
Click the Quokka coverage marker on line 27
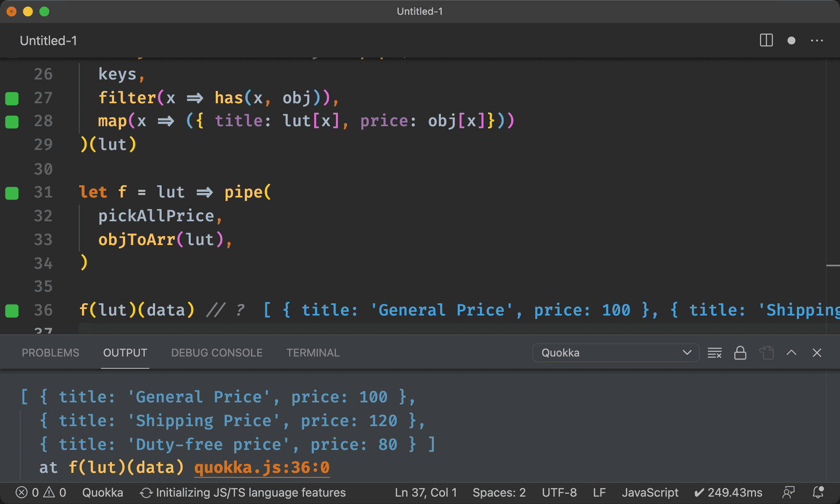(x=12, y=98)
